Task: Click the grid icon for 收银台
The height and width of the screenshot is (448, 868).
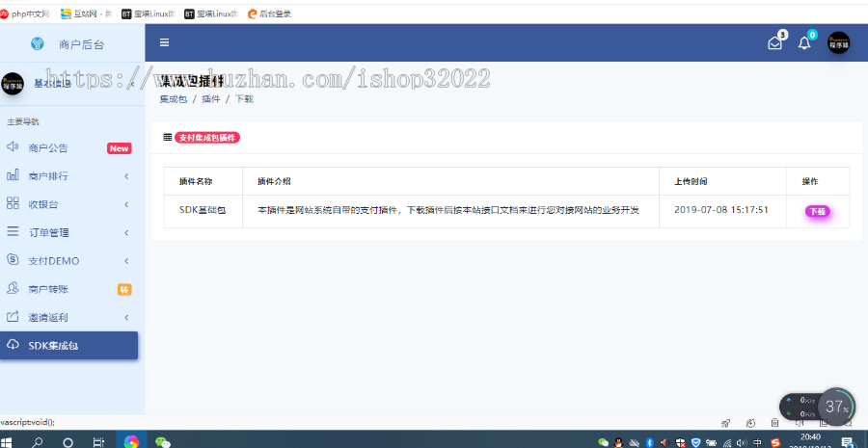Action: click(13, 203)
